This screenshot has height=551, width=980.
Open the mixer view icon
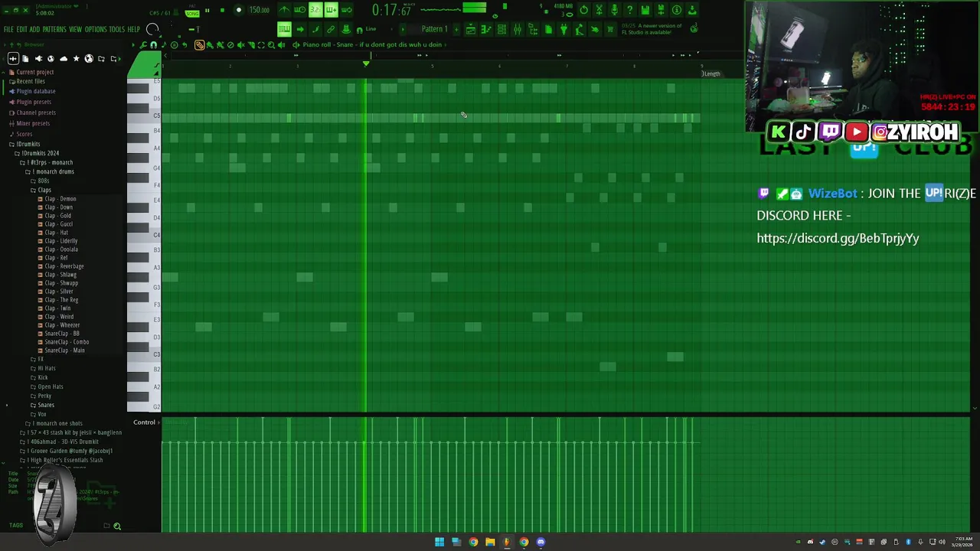pyautogui.click(x=518, y=29)
